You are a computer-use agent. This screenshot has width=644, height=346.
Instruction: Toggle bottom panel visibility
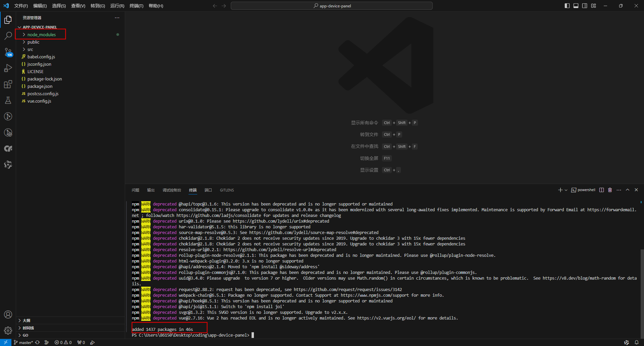576,6
